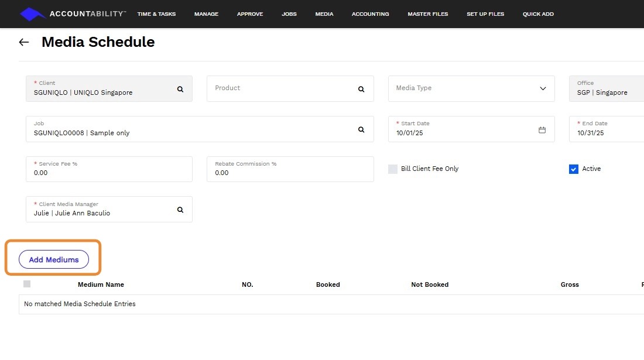Click the Client Media Manager search icon
Image resolution: width=644 pixels, height=360 pixels.
coord(180,210)
